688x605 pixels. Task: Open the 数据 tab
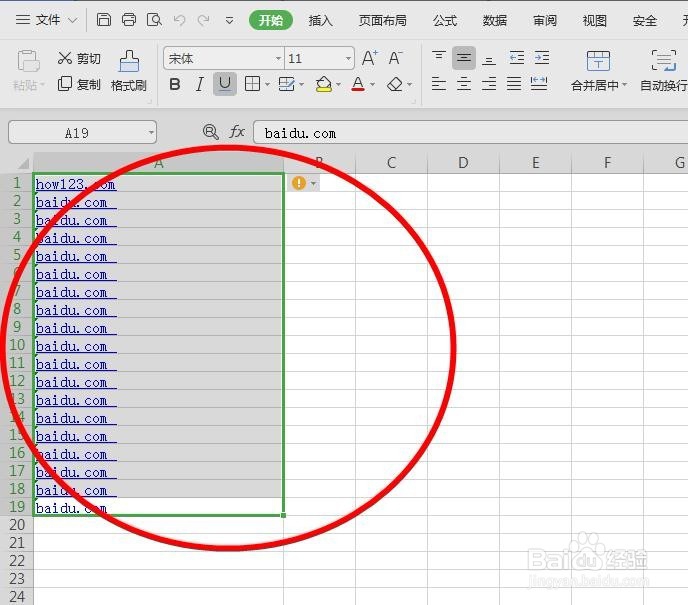495,20
